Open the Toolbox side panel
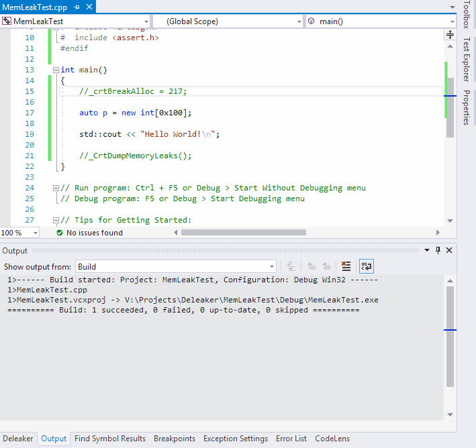 pyautogui.click(x=467, y=15)
